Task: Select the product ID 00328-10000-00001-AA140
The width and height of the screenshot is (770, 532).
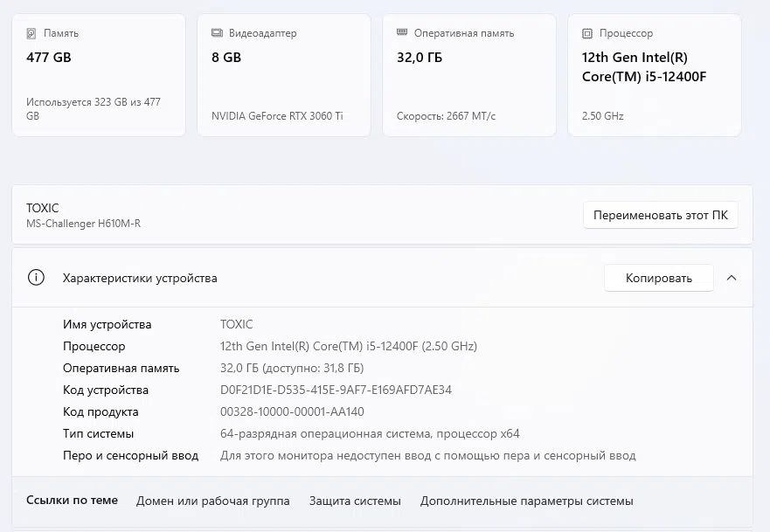Action: (292, 411)
